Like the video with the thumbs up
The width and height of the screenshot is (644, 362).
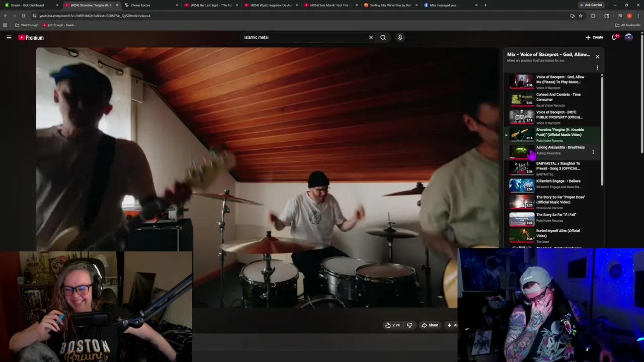[x=392, y=325]
